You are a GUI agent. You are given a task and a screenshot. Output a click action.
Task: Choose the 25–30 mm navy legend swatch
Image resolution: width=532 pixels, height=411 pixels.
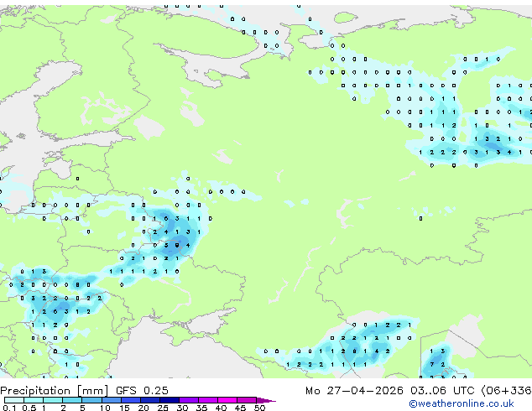pos(170,400)
